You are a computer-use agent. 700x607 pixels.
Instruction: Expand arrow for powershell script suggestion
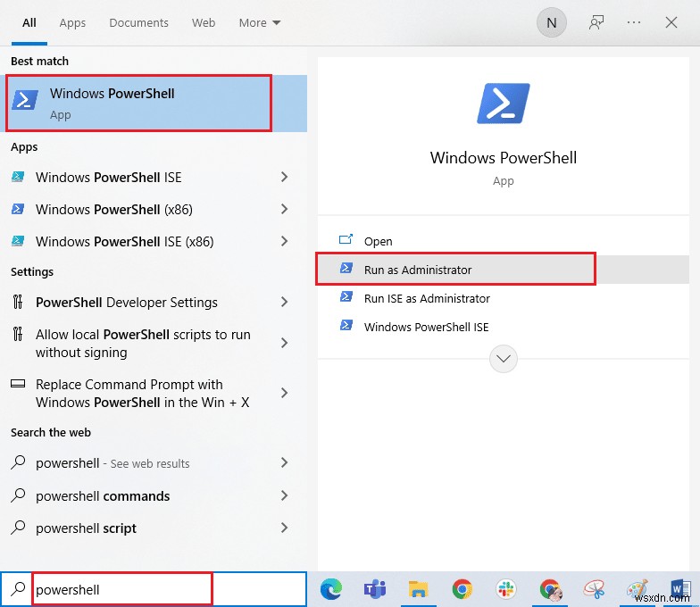(284, 528)
